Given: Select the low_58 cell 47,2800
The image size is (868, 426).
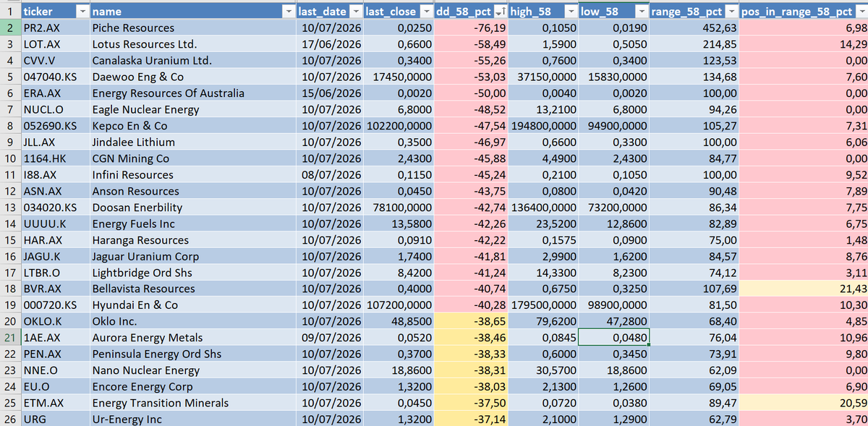Looking at the screenshot, I should coord(614,322).
